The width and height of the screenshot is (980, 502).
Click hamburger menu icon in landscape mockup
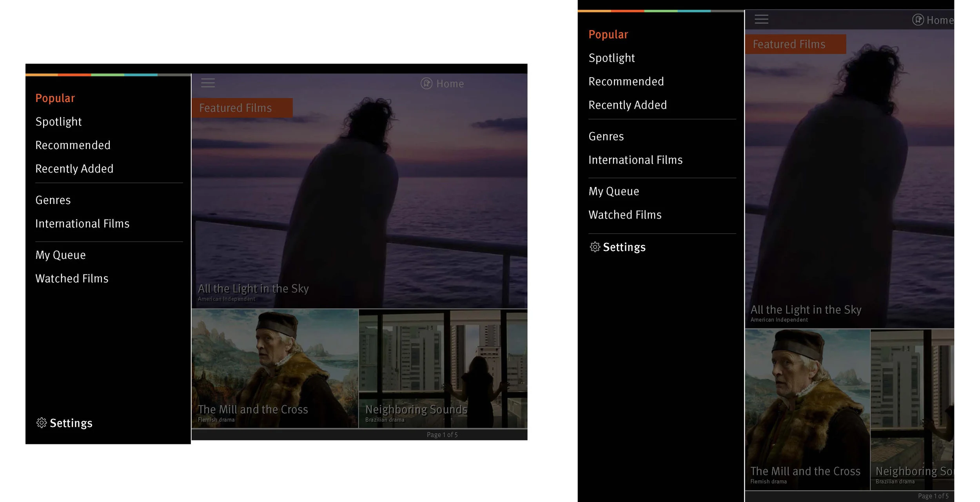(208, 83)
